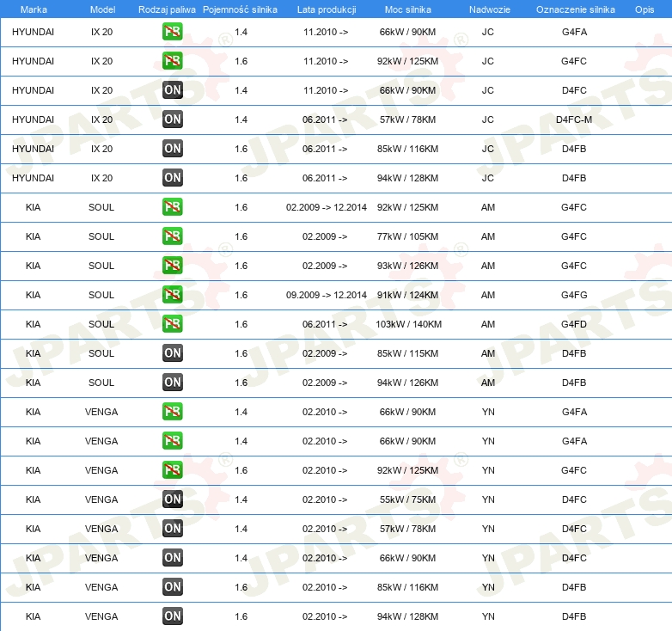
Task: Click the 93kW / 126KM power cell
Action: (407, 266)
